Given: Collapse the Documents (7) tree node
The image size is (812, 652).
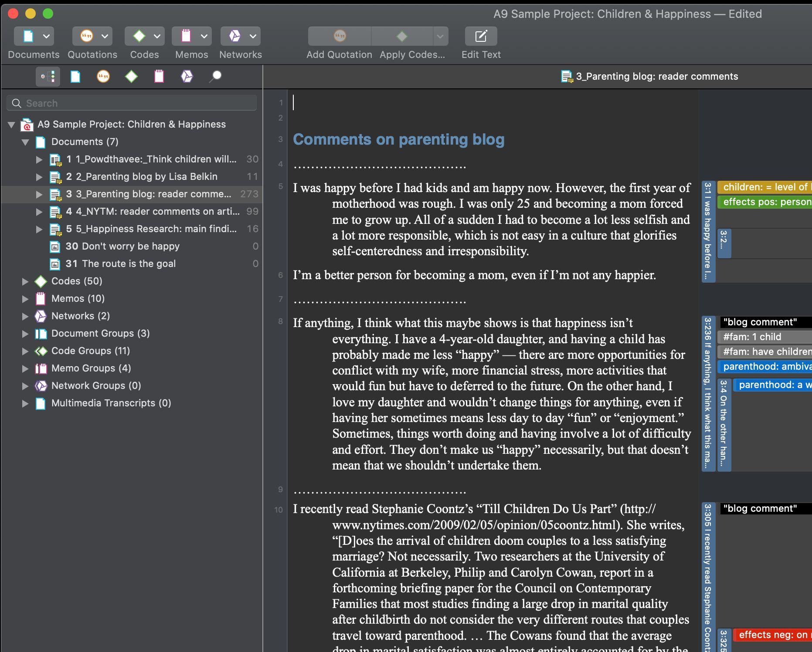Looking at the screenshot, I should pyautogui.click(x=25, y=142).
